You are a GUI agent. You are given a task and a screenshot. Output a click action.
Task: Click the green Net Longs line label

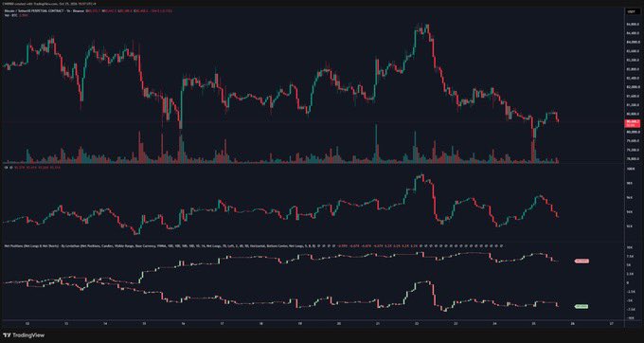point(582,306)
